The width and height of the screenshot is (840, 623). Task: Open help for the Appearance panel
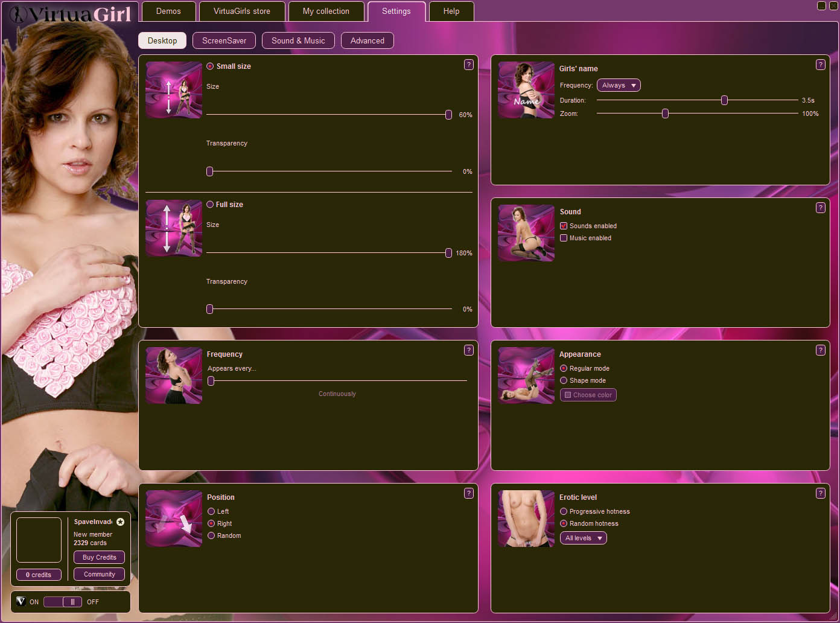coord(820,350)
